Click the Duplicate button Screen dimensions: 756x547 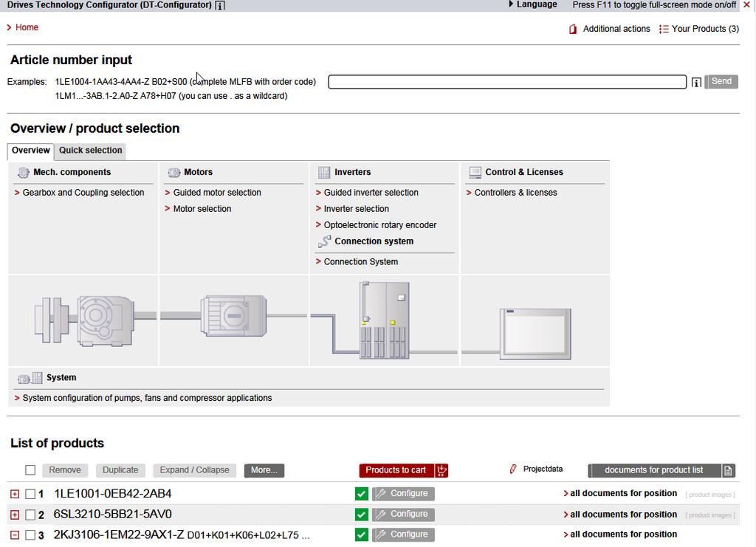[x=120, y=470]
